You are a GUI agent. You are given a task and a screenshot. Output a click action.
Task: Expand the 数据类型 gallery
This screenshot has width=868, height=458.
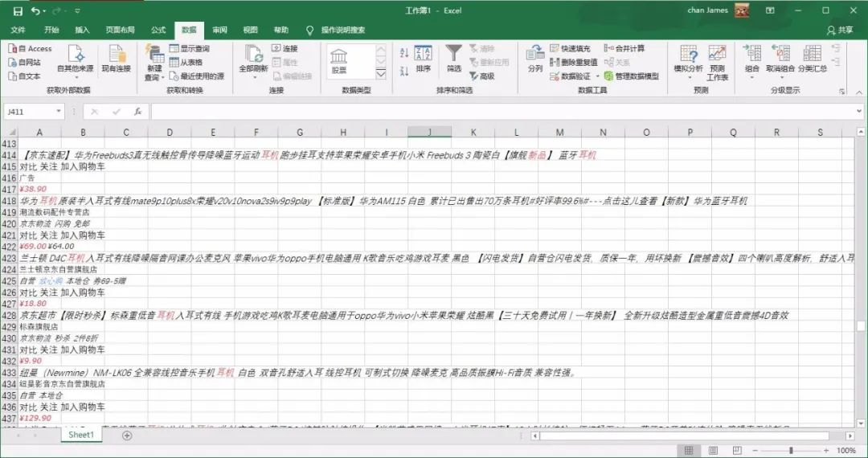[381, 74]
